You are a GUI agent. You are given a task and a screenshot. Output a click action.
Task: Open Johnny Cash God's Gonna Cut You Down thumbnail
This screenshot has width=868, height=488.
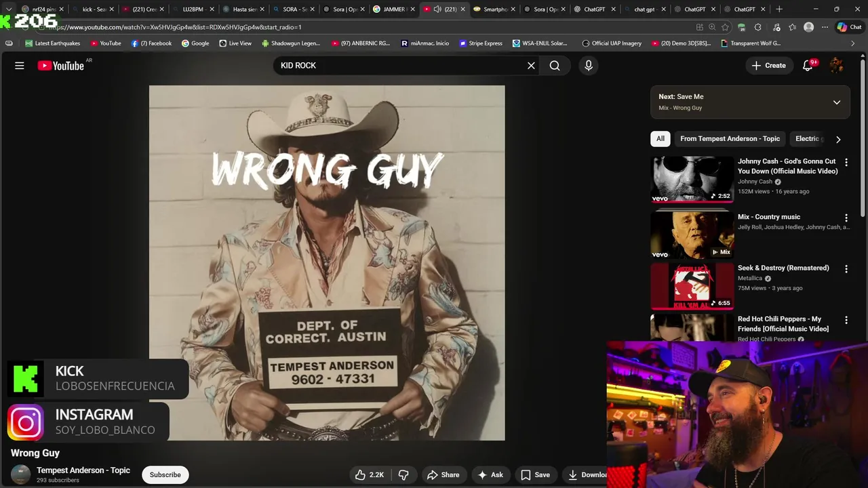[692, 179]
